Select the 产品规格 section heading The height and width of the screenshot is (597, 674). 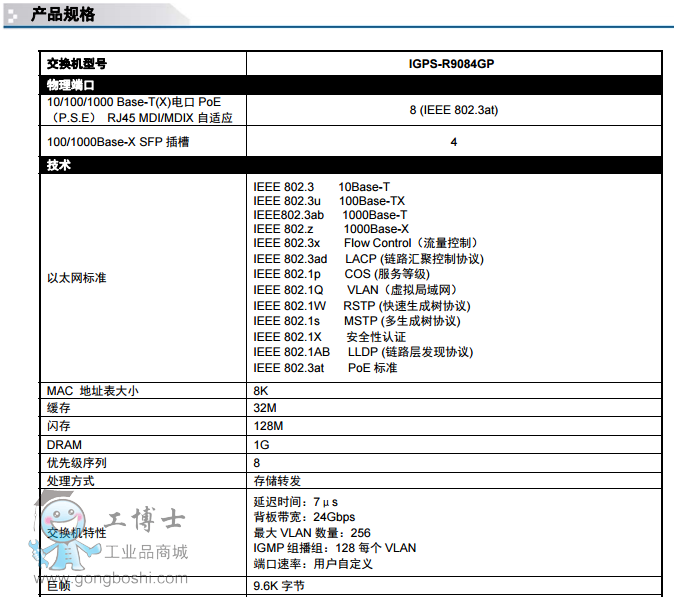pyautogui.click(x=63, y=14)
